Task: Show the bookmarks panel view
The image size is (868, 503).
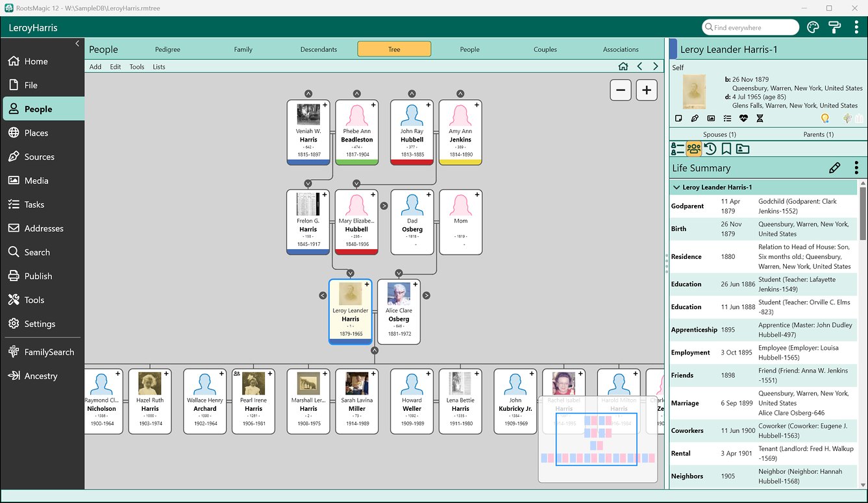Action: point(726,149)
